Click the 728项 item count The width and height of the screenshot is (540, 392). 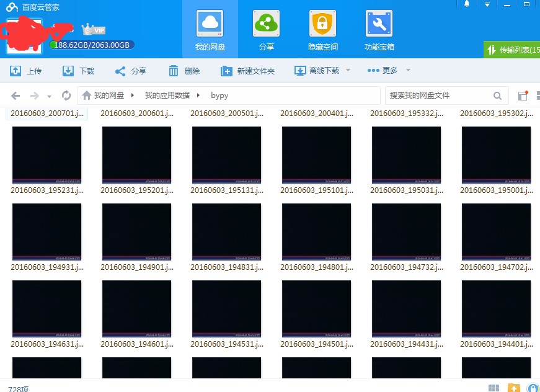18,389
